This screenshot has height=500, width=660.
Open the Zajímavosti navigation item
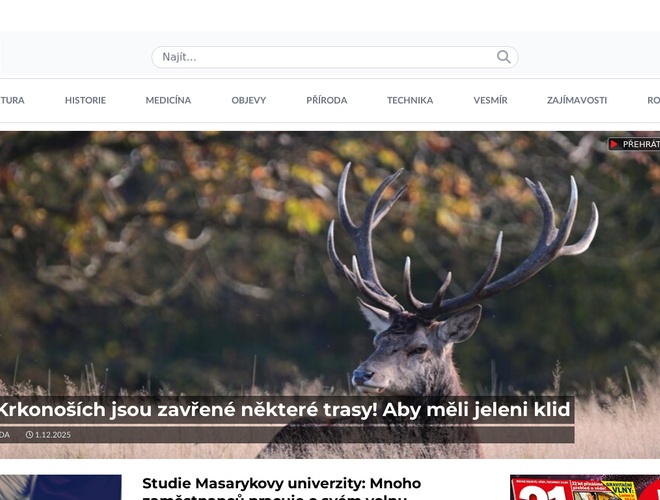(x=577, y=100)
